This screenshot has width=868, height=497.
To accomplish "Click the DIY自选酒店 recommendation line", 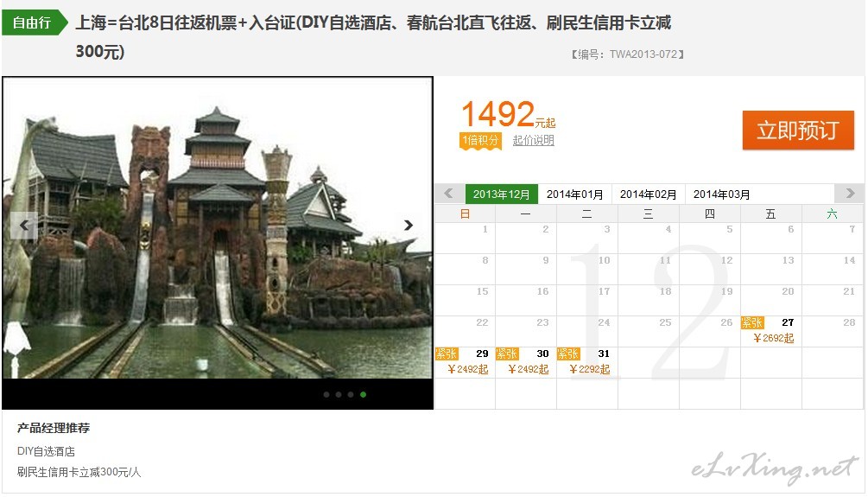I will [x=46, y=451].
